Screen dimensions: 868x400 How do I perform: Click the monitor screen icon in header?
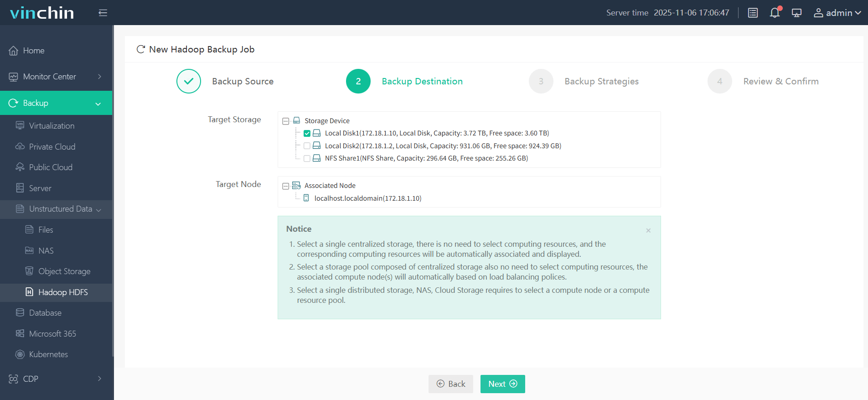[x=796, y=13]
